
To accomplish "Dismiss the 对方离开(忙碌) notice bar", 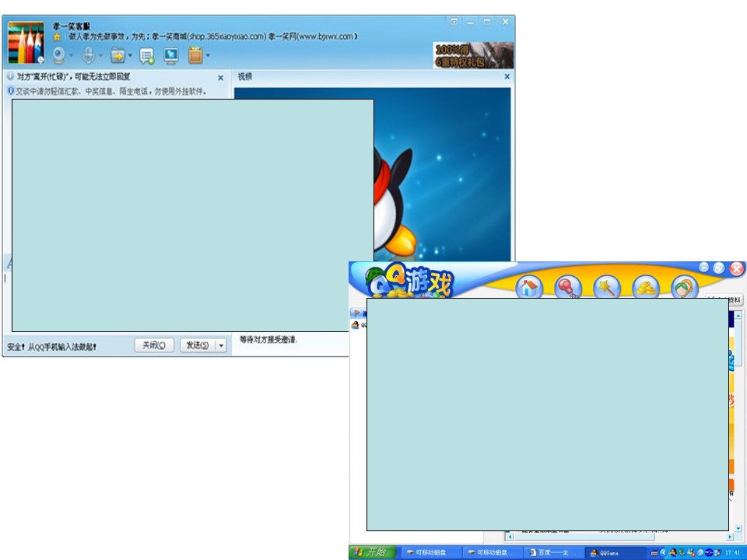I will pos(220,78).
